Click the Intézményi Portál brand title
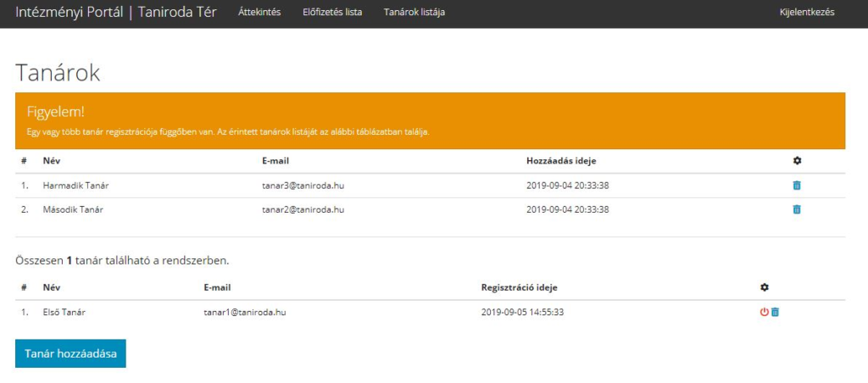Screen dimensions: 868x383 click(x=115, y=13)
